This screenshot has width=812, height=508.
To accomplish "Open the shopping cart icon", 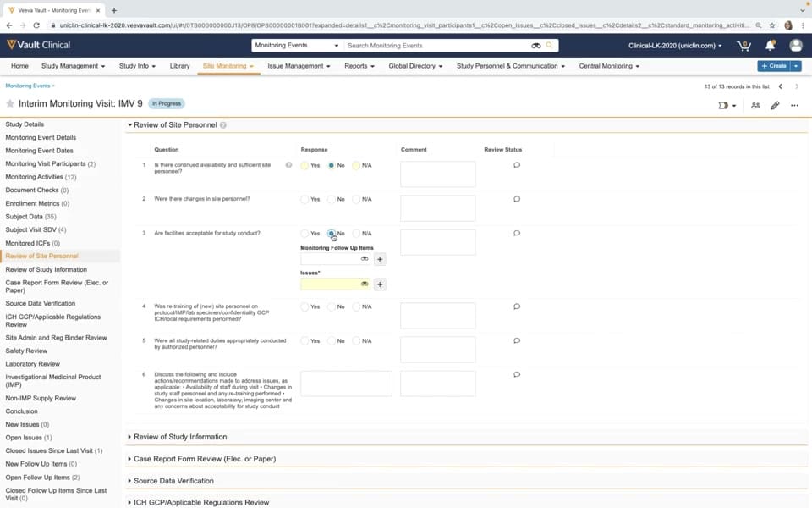I will click(x=743, y=46).
